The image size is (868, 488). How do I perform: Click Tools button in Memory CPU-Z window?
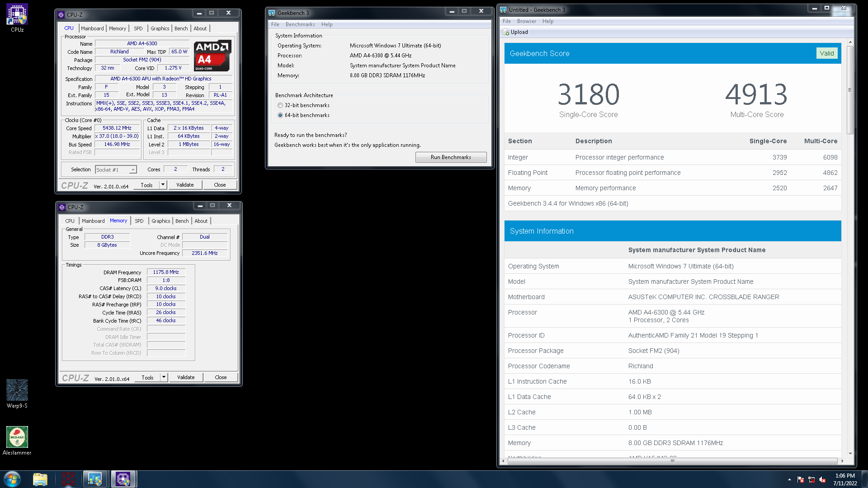click(147, 377)
